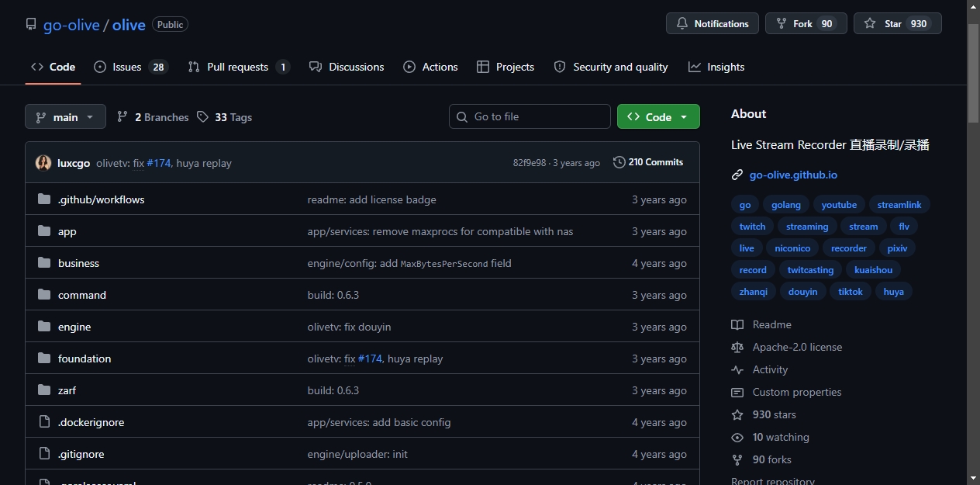Viewport: 980px width, 485px height.
Task: Switch to the Actions tab
Action: (x=430, y=67)
